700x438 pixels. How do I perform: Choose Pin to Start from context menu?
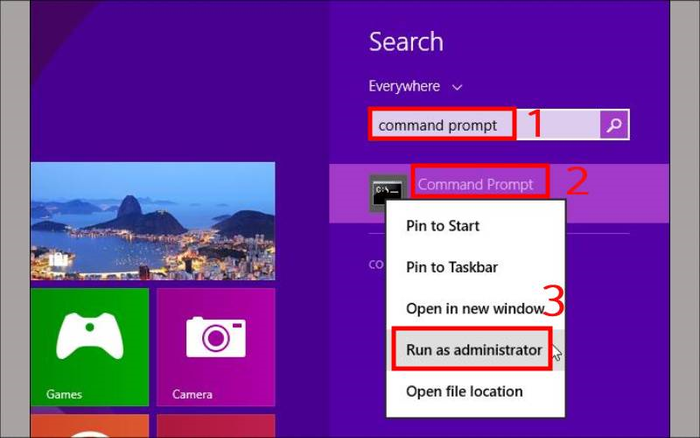475,226
